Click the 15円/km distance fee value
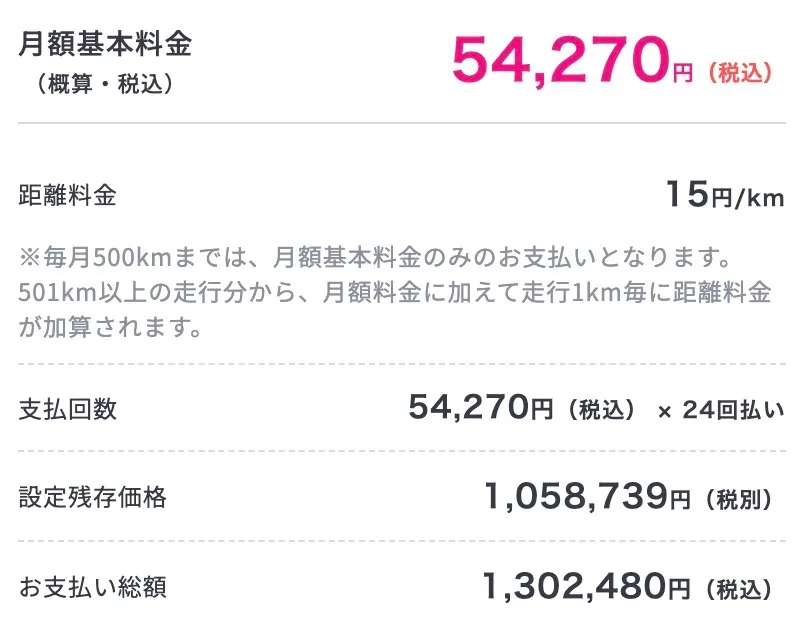806x638 pixels. coord(725,195)
